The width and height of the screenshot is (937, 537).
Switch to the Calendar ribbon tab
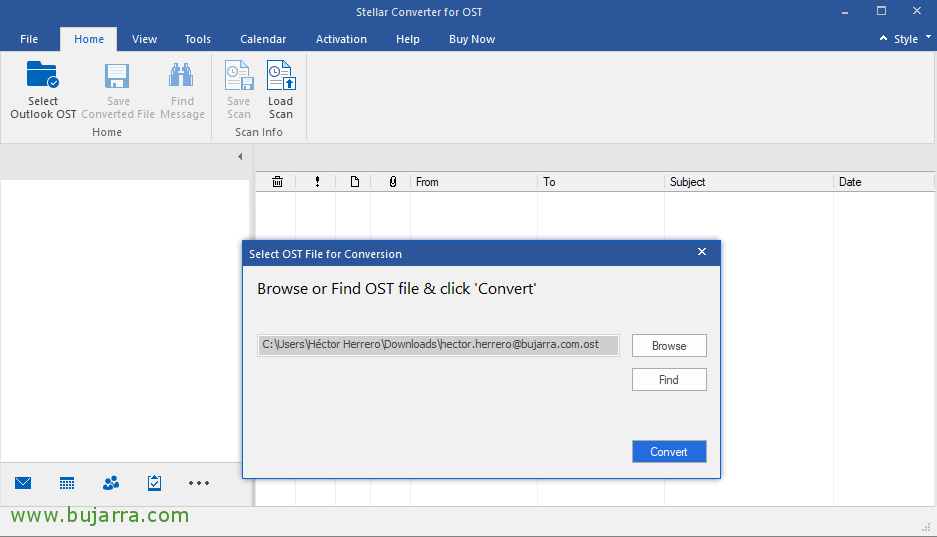tap(263, 39)
